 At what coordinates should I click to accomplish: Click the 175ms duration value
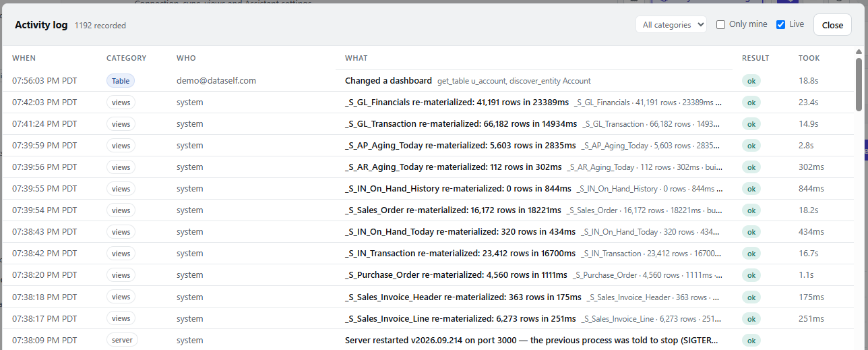coord(811,297)
